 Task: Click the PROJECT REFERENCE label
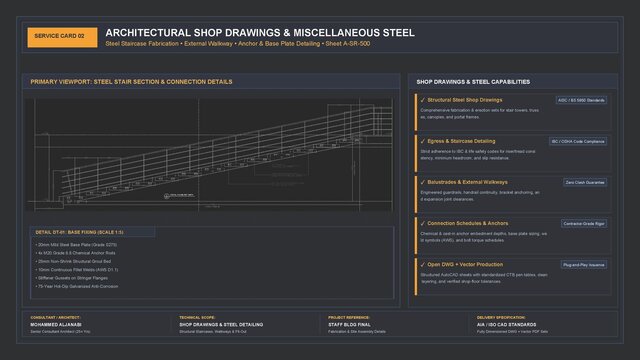pos(349,318)
